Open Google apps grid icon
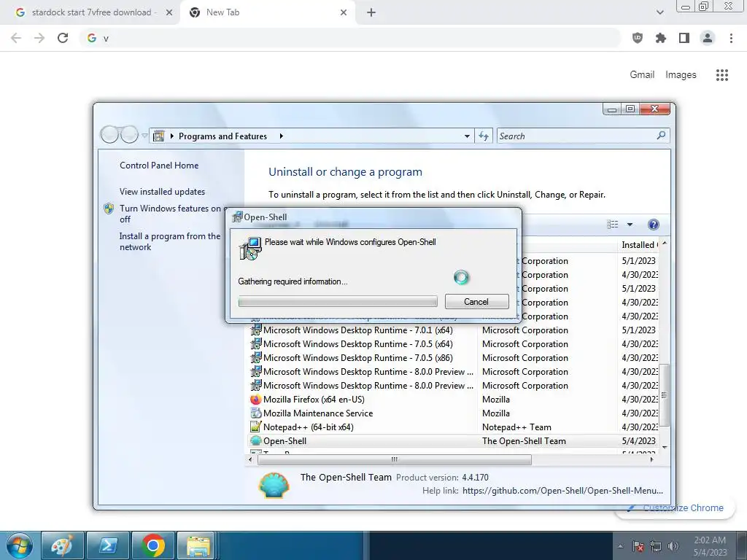 click(722, 75)
